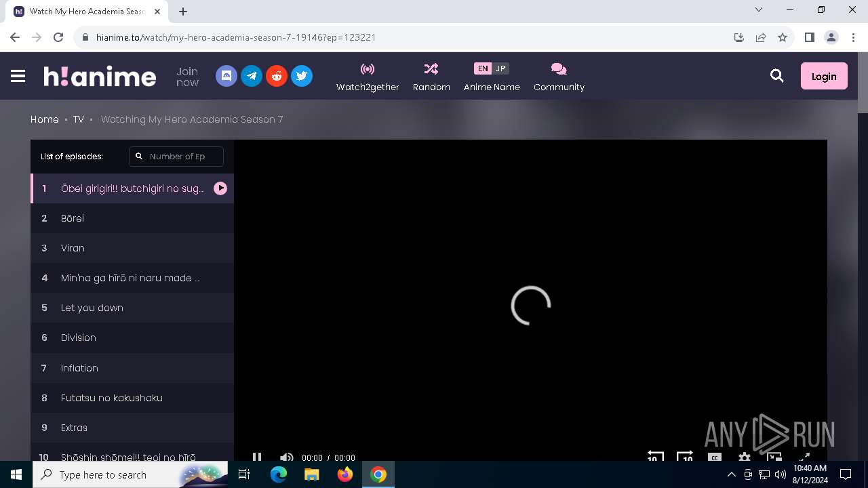Screen dimensions: 868x488
Task: Open the Reddit community icon
Action: click(277, 76)
